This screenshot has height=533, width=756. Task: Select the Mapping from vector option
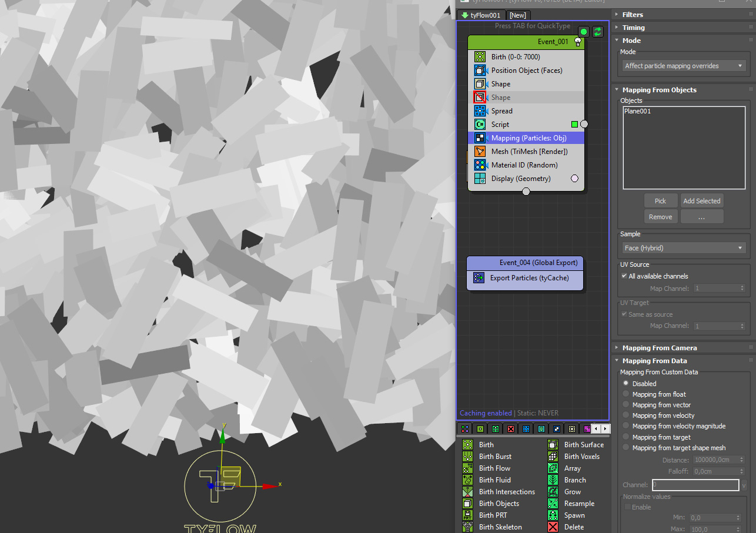click(626, 405)
